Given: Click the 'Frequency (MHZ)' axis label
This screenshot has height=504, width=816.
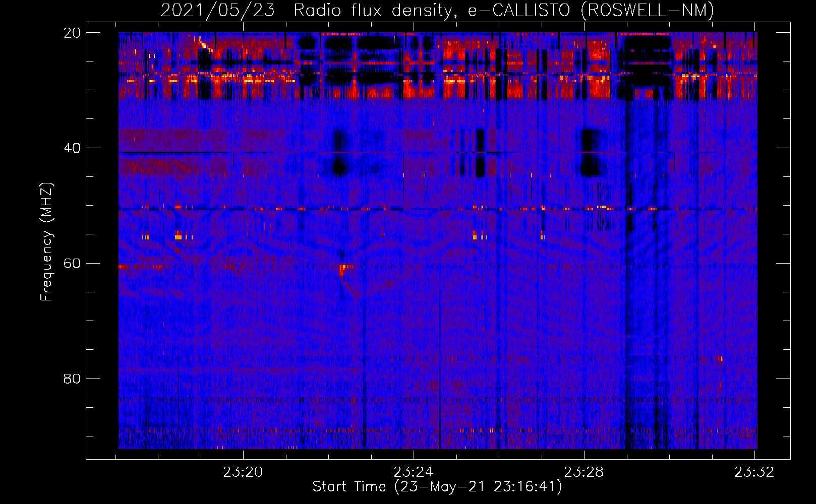Looking at the screenshot, I should 46,242.
